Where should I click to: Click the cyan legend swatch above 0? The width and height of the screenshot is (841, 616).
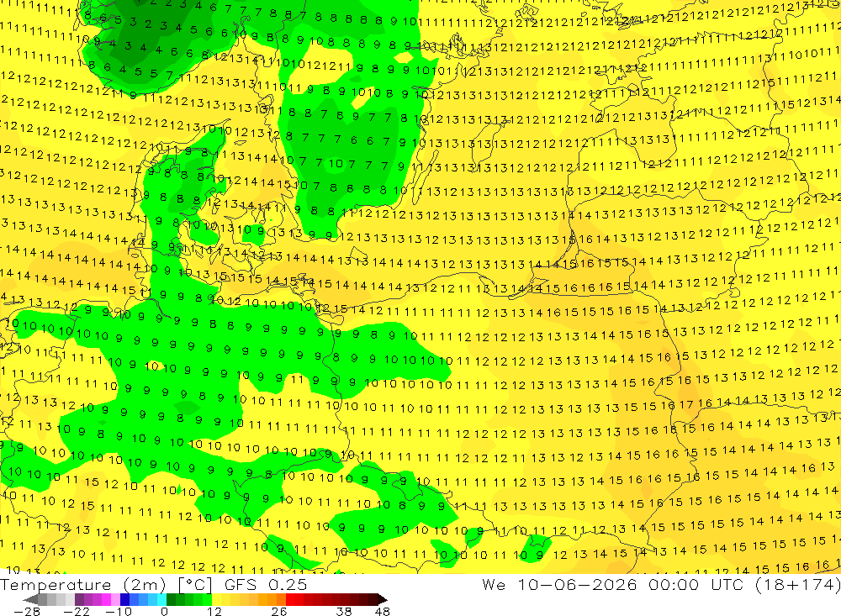[x=161, y=600]
